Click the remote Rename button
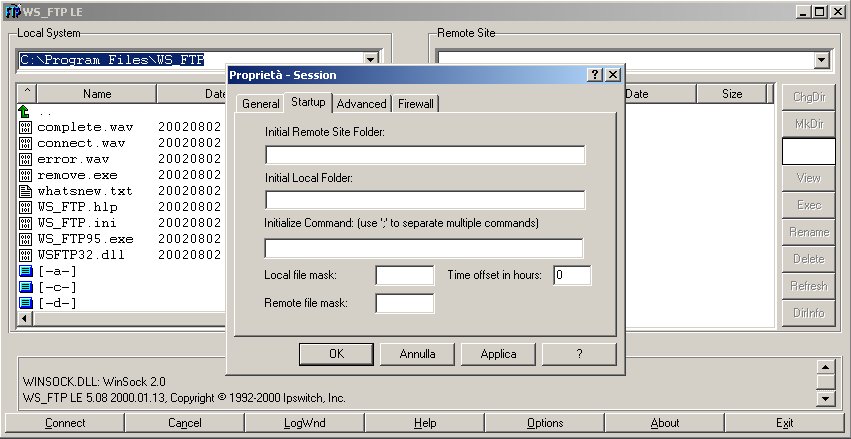The height and width of the screenshot is (439, 851). [809, 232]
